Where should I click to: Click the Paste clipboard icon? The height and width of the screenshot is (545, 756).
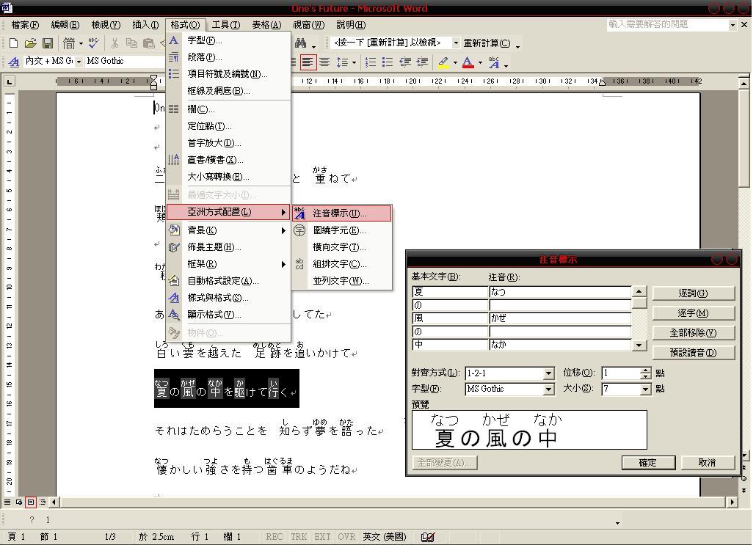pyautogui.click(x=148, y=43)
